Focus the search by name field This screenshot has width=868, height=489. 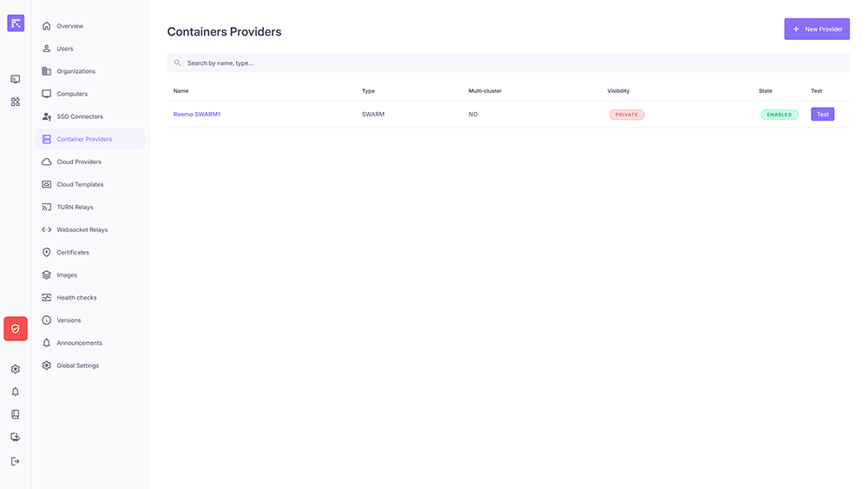point(508,63)
